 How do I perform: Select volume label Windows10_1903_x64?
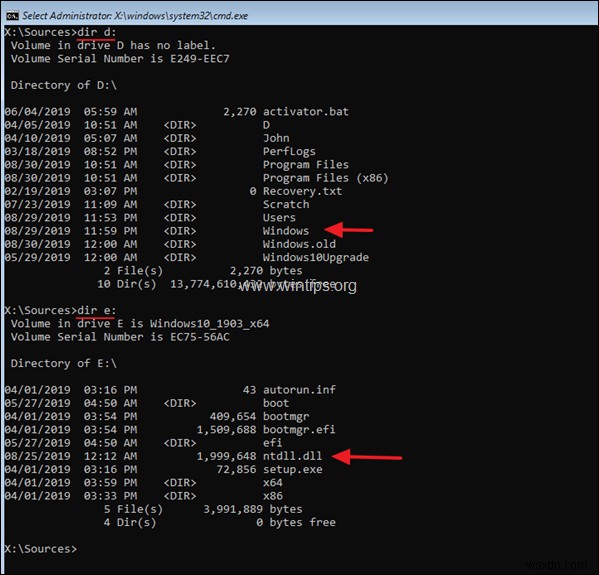[209, 324]
